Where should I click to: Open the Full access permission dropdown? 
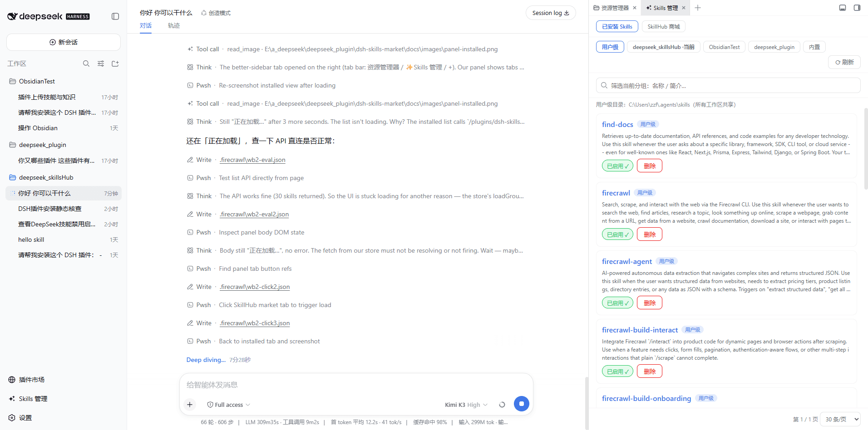[x=229, y=405]
